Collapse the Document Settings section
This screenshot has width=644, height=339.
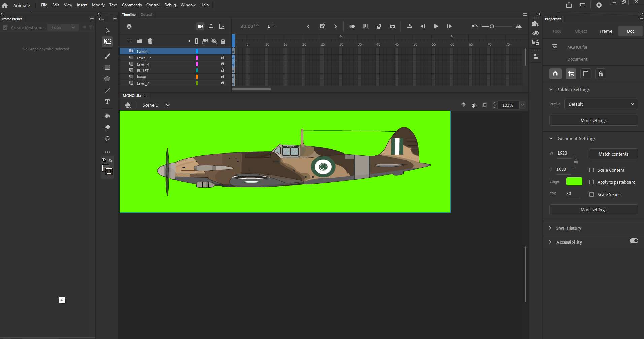click(x=551, y=138)
